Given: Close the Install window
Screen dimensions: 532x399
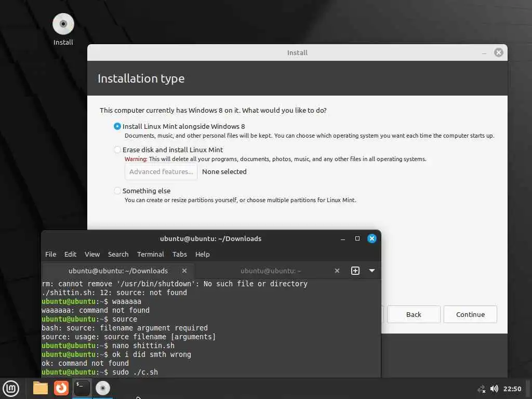Looking at the screenshot, I should click(498, 52).
